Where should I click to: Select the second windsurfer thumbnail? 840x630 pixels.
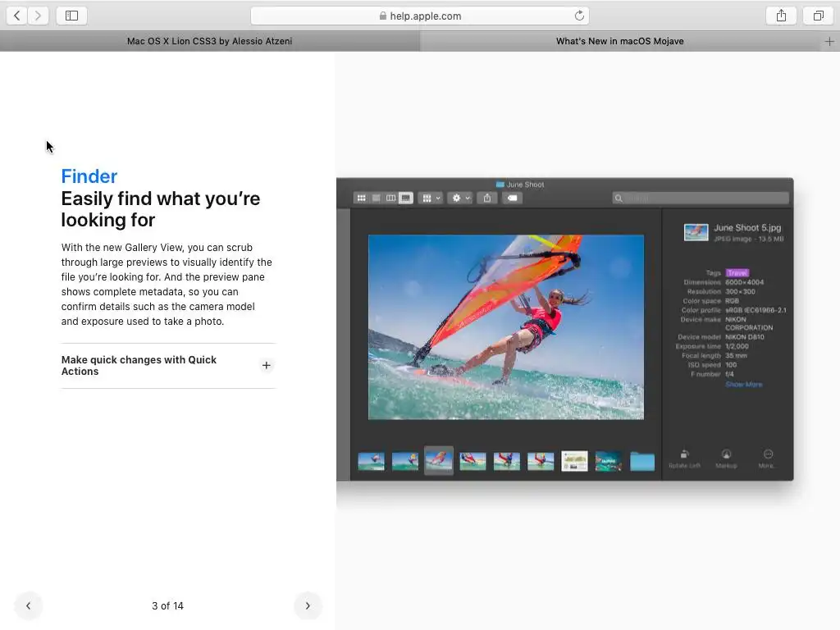click(x=405, y=461)
